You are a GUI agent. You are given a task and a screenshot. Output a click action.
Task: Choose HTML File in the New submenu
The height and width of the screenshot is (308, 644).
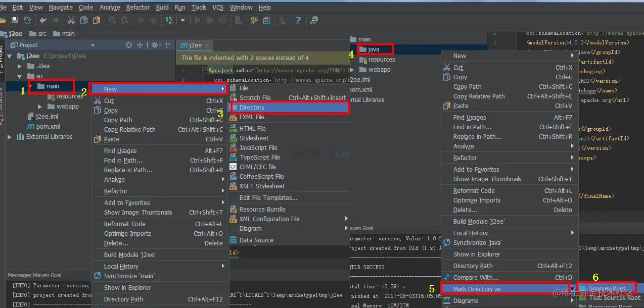point(288,129)
